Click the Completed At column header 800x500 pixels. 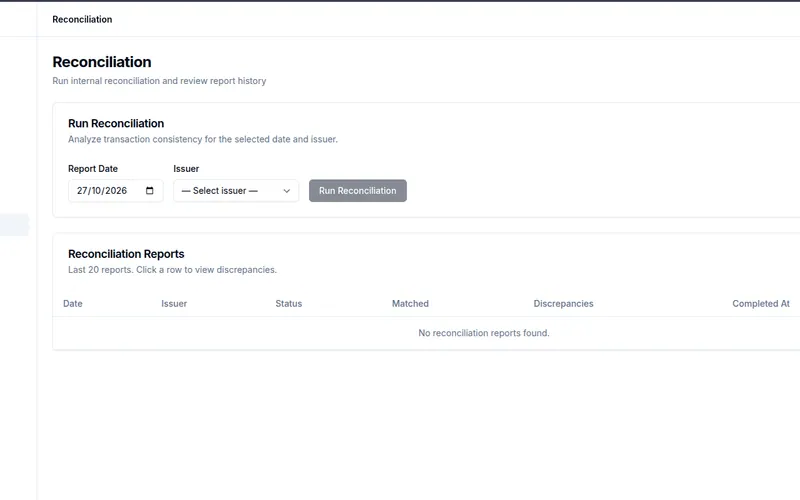(x=761, y=304)
